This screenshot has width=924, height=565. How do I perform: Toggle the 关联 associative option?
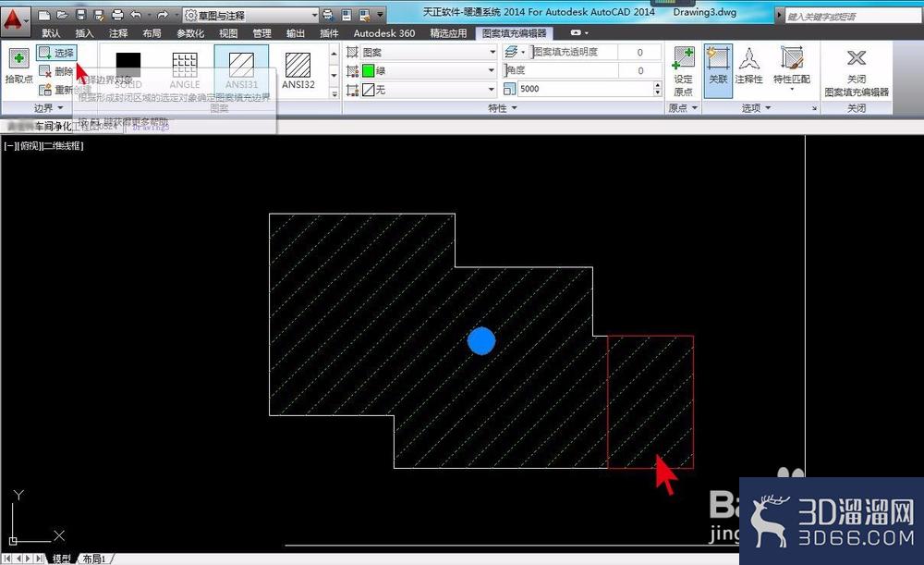(718, 71)
